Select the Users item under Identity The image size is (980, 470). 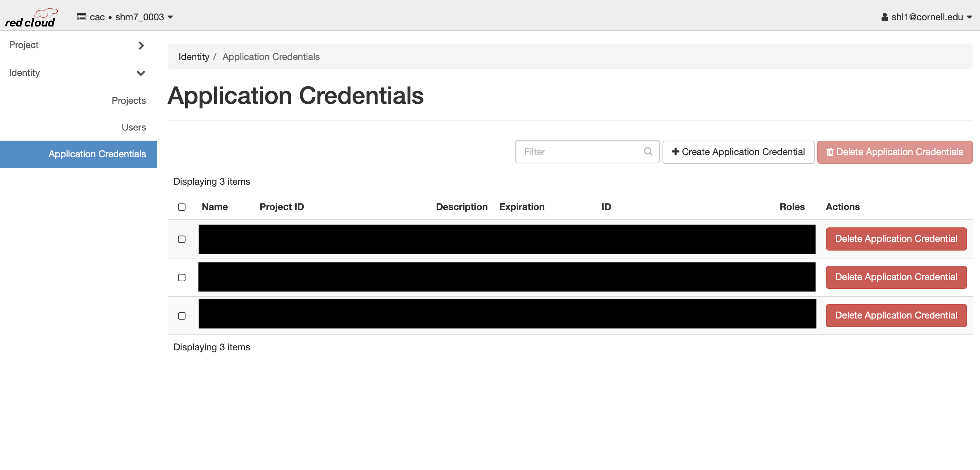click(134, 127)
